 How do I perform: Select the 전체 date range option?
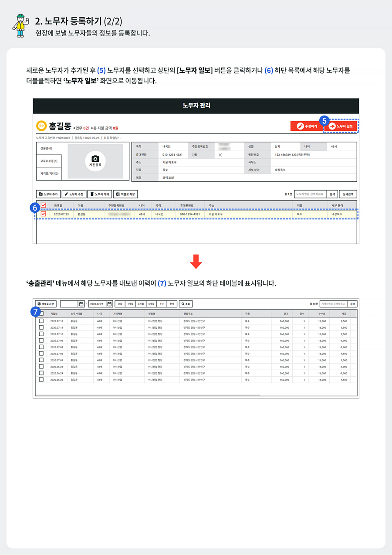[172, 304]
